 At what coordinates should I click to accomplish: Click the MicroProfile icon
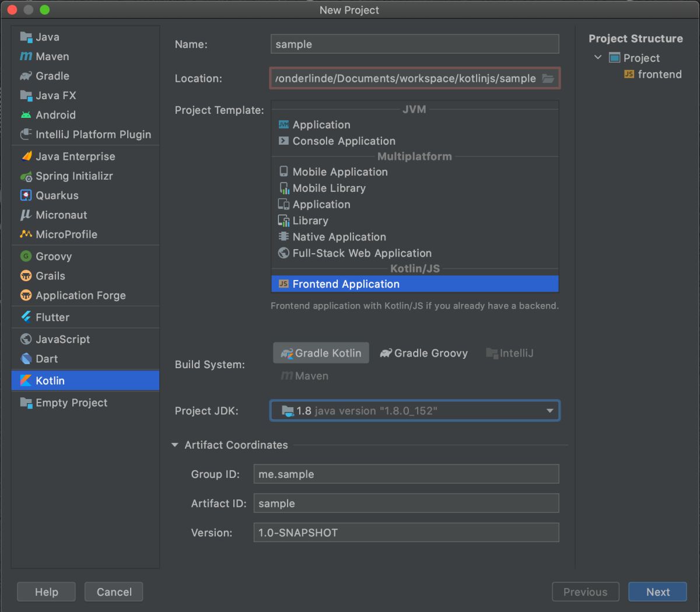click(x=26, y=234)
